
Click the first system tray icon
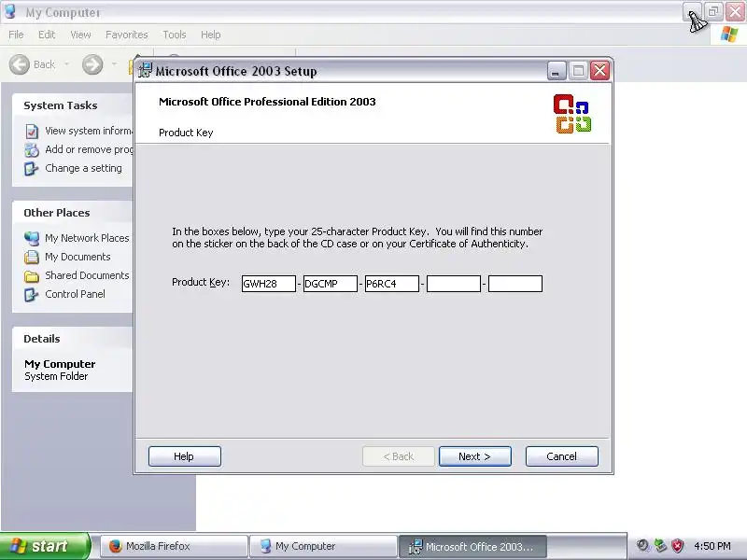(642, 546)
